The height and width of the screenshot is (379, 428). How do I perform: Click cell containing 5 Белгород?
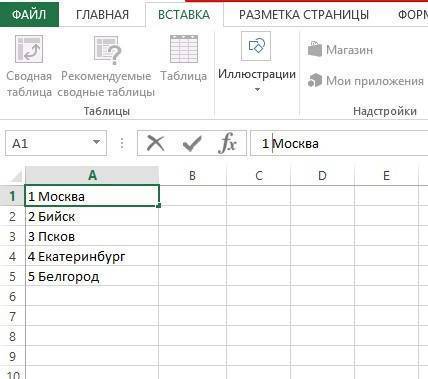click(92, 276)
